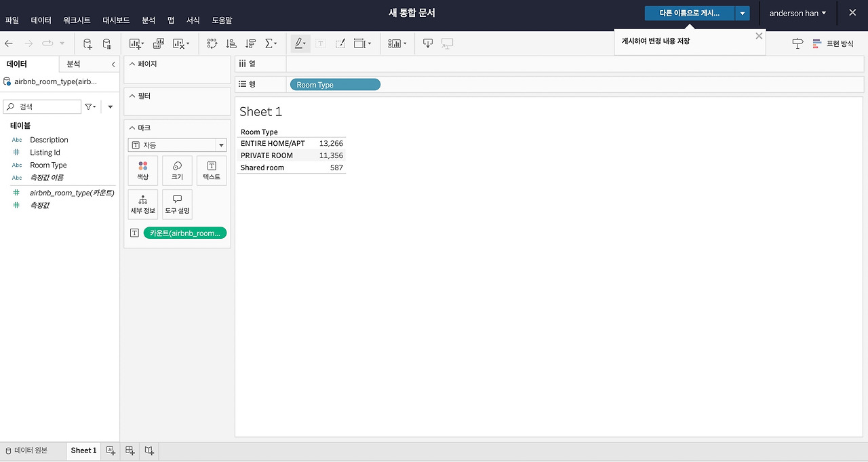The height and width of the screenshot is (462, 868).
Task: Open the 크기 (Size) mark card
Action: (x=177, y=171)
